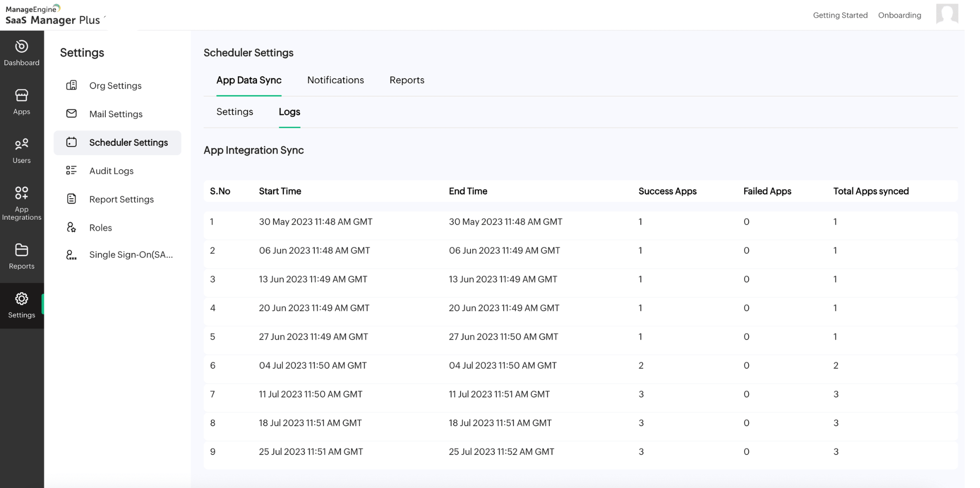The width and height of the screenshot is (980, 488).
Task: Open the Dashboard icon in sidebar
Action: [22, 47]
